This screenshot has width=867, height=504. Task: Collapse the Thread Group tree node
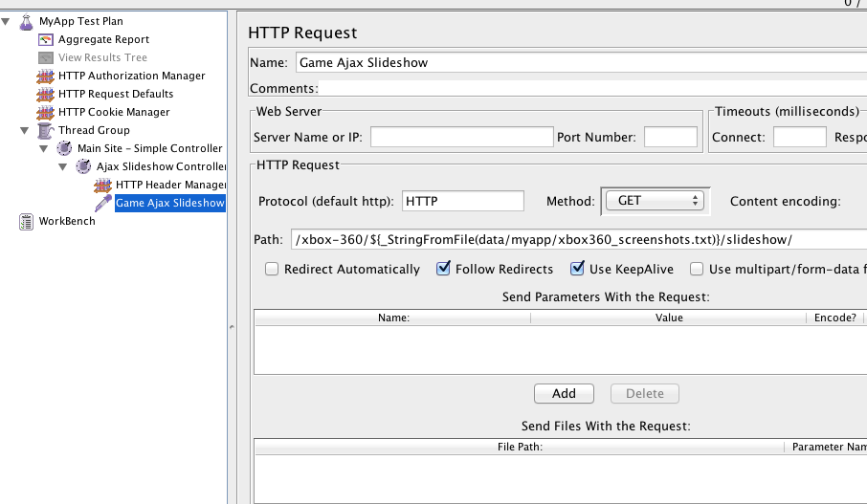(25, 130)
